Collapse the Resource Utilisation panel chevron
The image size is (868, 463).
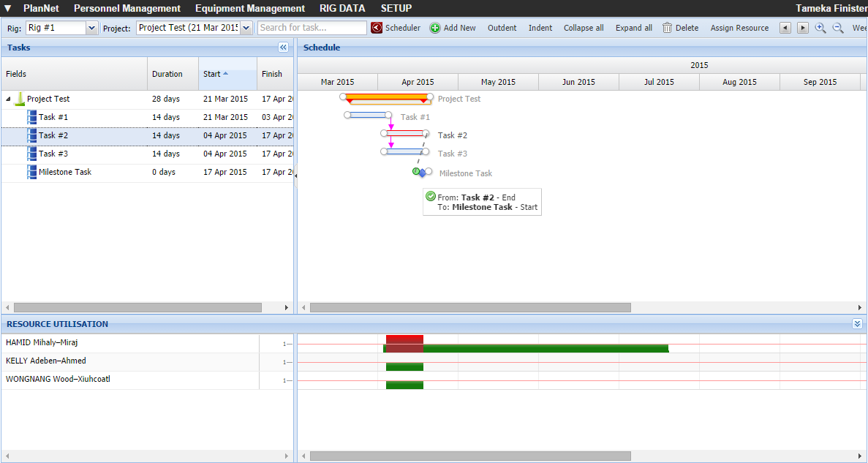point(857,324)
